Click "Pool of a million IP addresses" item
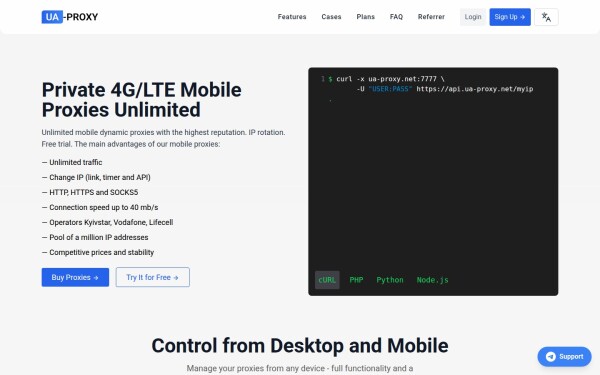The image size is (600, 375). point(95,237)
